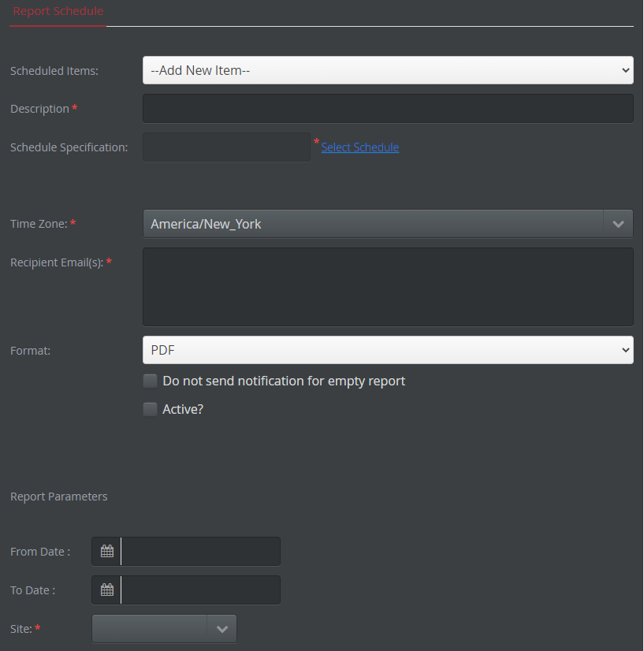Click the Site selection field

click(x=150, y=629)
